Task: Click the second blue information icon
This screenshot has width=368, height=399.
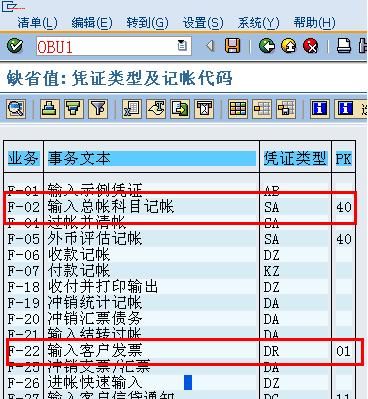Action: 344,109
